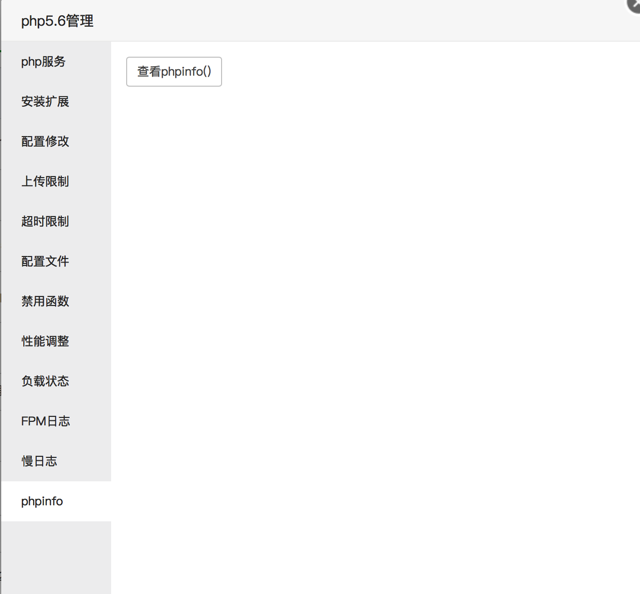Open the php服务 tab
Viewport: 640px width, 594px height.
[x=56, y=62]
